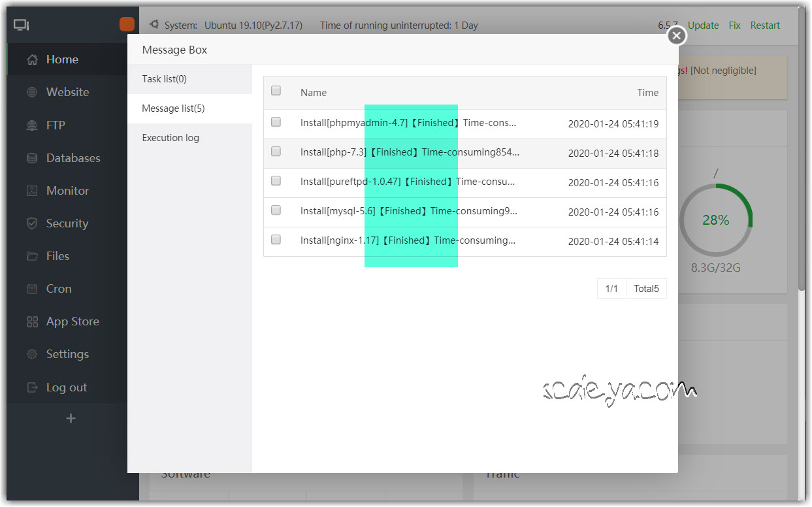Click the Monitor chart icon
This screenshot has height=507, width=812.
point(32,191)
